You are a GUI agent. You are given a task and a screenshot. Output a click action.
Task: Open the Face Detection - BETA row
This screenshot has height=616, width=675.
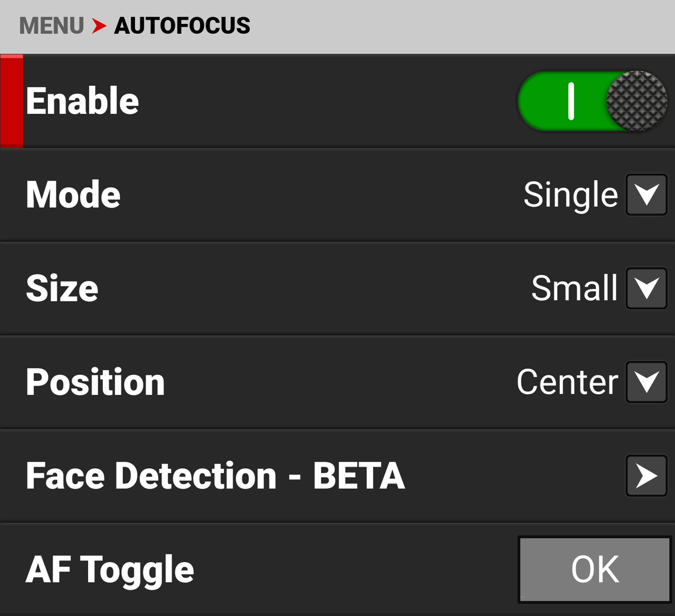(337, 476)
